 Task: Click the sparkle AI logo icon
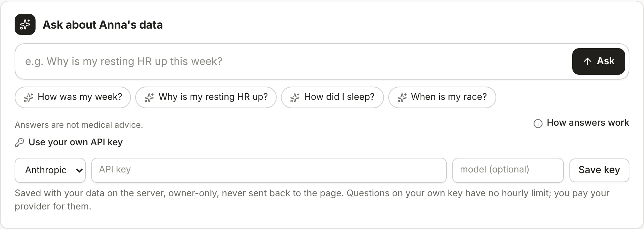coord(25,24)
